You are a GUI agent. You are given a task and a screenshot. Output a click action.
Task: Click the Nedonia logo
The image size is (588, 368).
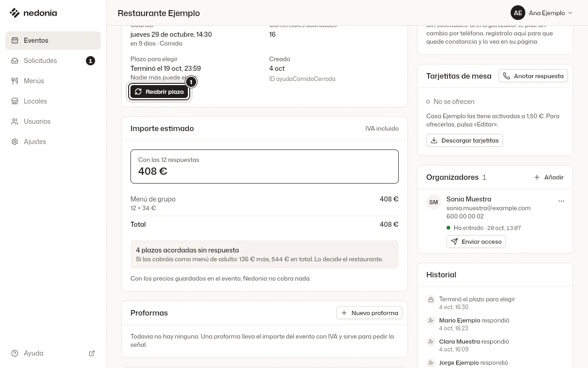33,13
